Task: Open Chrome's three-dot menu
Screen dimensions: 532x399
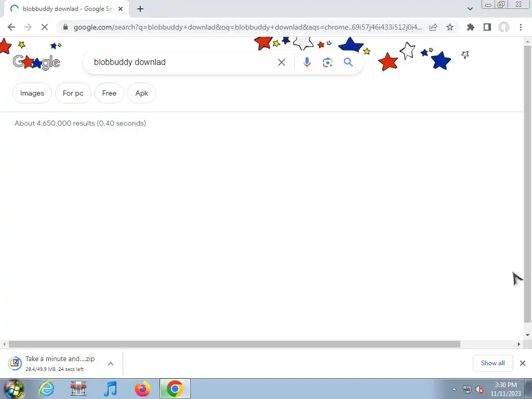Action: point(521,27)
